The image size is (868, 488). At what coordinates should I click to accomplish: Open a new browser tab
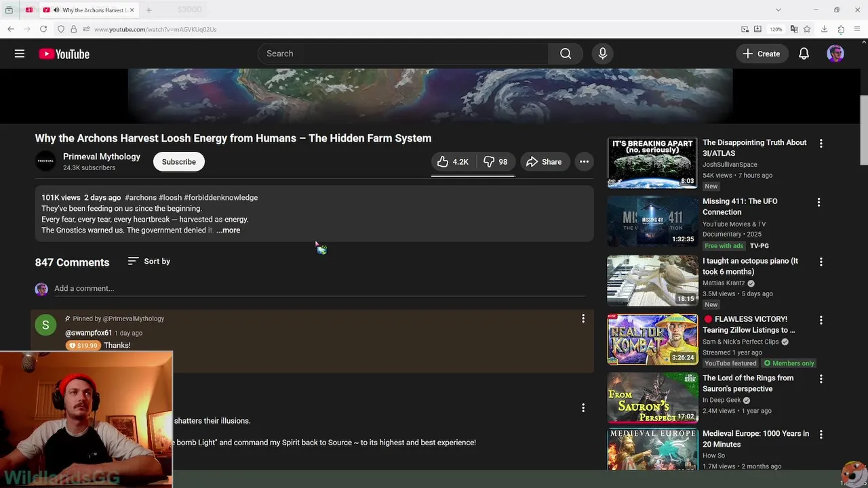tap(149, 10)
